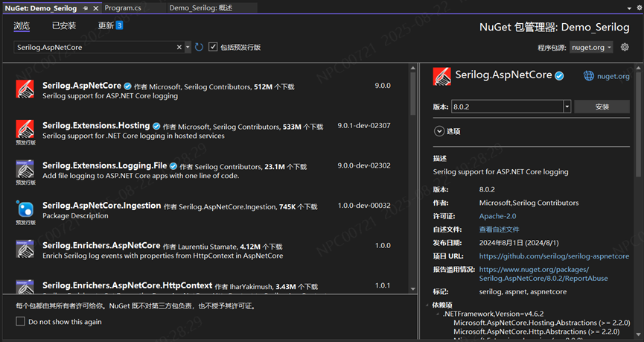Switch to the Browse tab
This screenshot has width=644, height=342.
pyautogui.click(x=22, y=25)
